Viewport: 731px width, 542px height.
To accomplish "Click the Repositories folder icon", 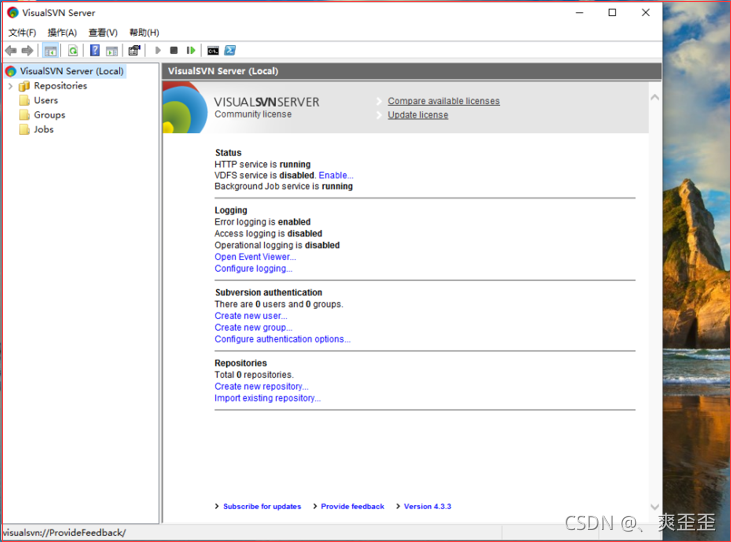I will click(24, 86).
